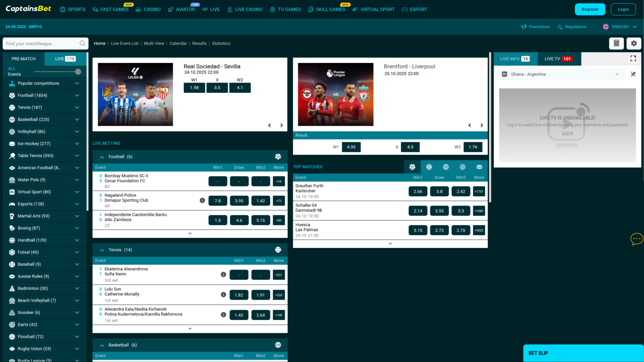Viewport: 644px width, 362px height.
Task: Click the Register button
Action: click(590, 9)
